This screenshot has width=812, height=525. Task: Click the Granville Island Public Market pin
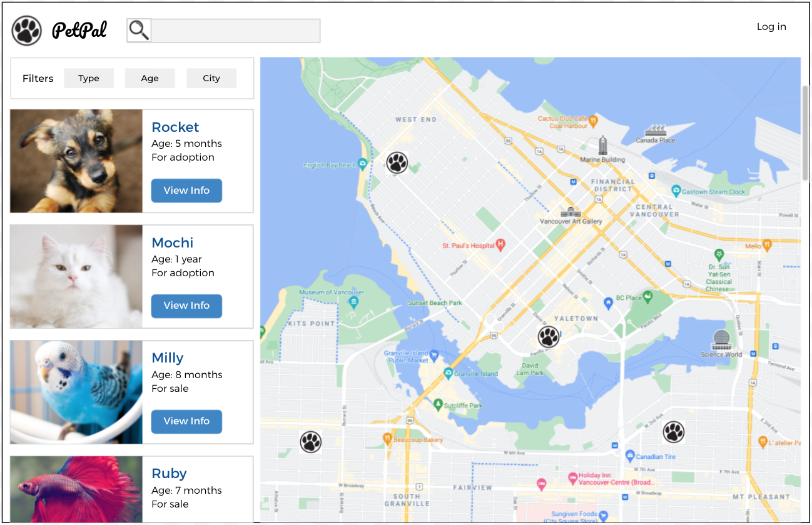click(x=435, y=355)
